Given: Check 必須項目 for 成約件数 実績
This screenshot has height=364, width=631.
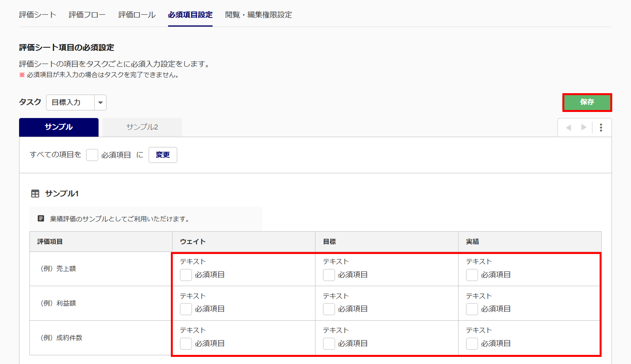Looking at the screenshot, I should [x=472, y=344].
